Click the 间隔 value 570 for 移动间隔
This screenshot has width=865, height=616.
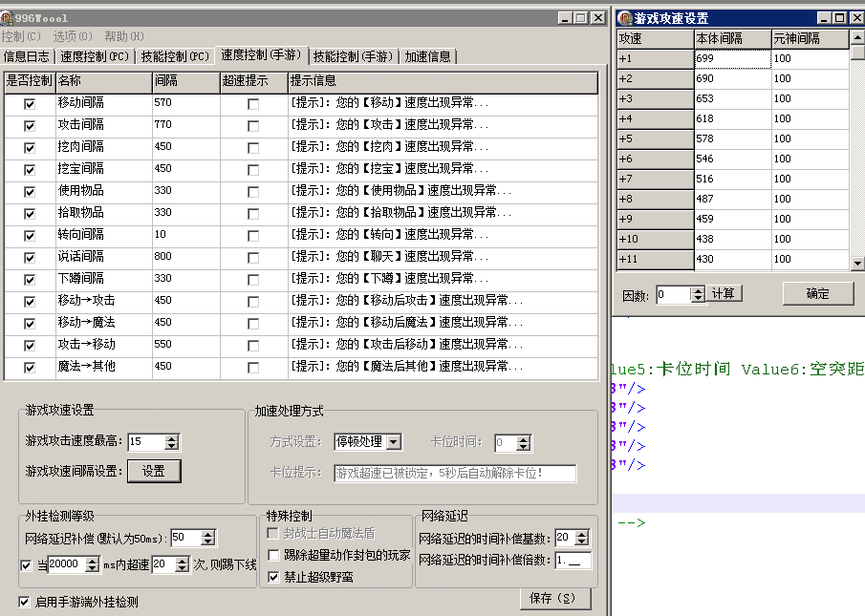pyautogui.click(x=186, y=103)
